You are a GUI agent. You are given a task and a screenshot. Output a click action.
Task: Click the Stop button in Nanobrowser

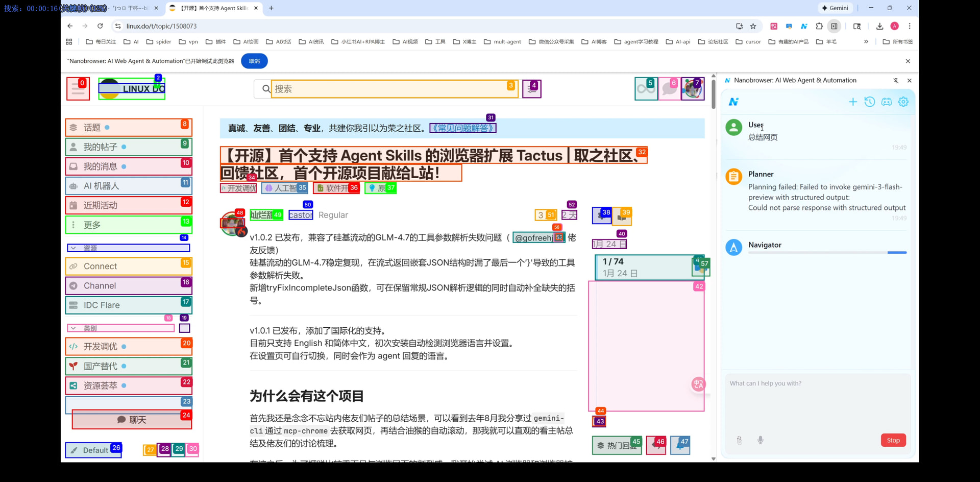(x=893, y=440)
